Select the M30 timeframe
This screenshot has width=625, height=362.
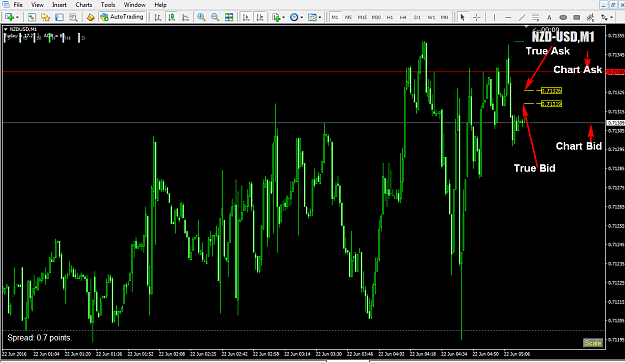point(376,17)
